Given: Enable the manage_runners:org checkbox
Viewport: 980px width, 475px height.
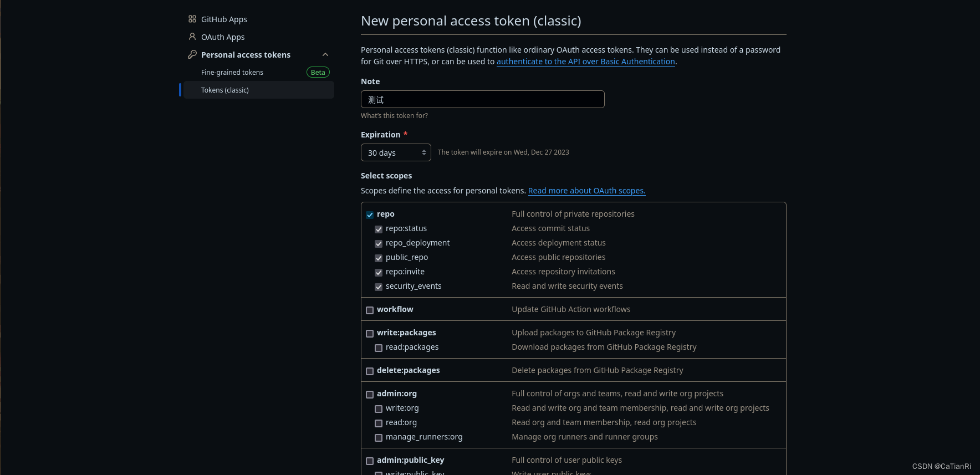Looking at the screenshot, I should (379, 437).
